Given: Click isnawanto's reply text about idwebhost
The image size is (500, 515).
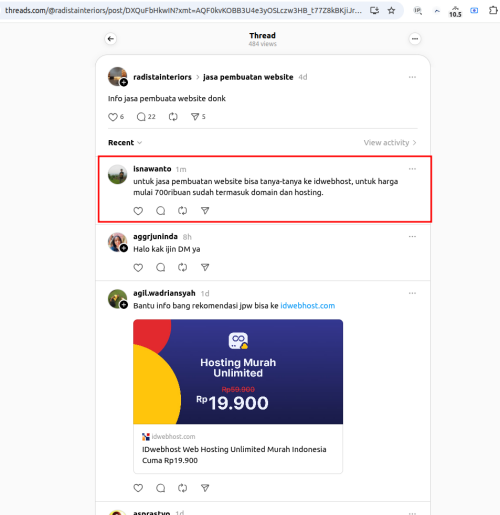Looking at the screenshot, I should coord(266,187).
